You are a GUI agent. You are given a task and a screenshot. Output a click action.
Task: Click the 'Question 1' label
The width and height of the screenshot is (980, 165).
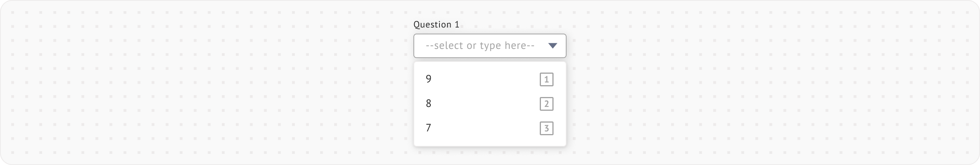point(436,24)
